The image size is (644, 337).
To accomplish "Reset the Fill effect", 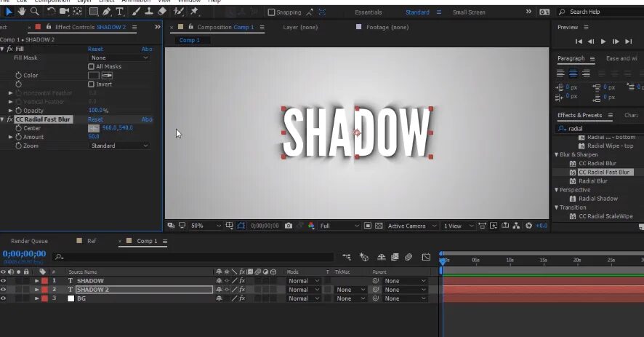I will (x=95, y=49).
